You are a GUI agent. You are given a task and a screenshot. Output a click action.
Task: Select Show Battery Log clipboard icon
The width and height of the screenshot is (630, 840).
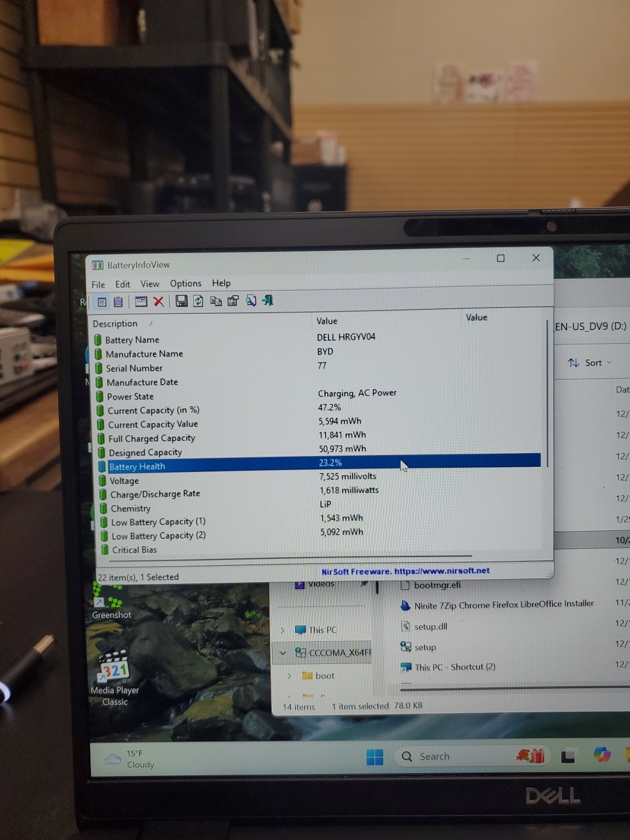tap(118, 302)
